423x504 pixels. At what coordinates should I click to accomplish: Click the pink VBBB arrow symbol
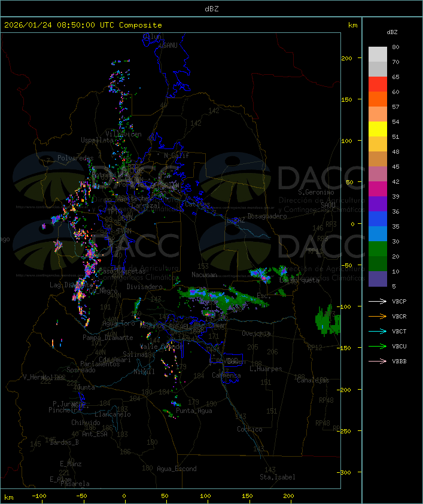point(379,361)
